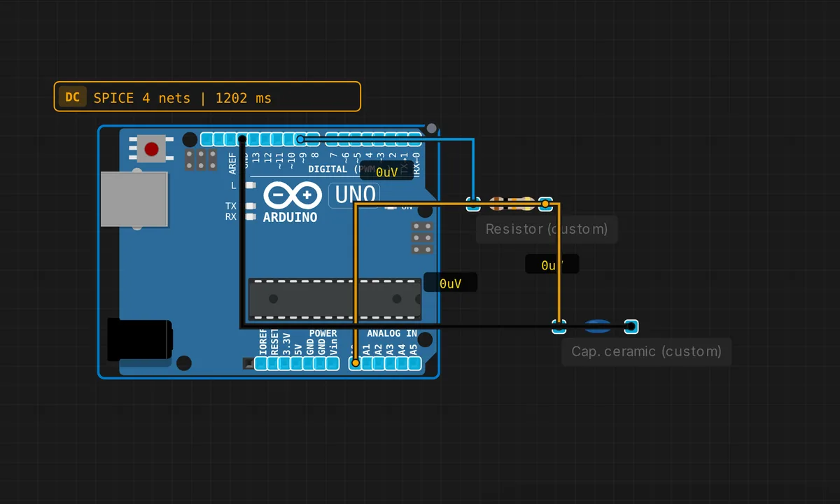
Task: Click the ARDUINO wordmark text
Action: pyautogui.click(x=290, y=217)
